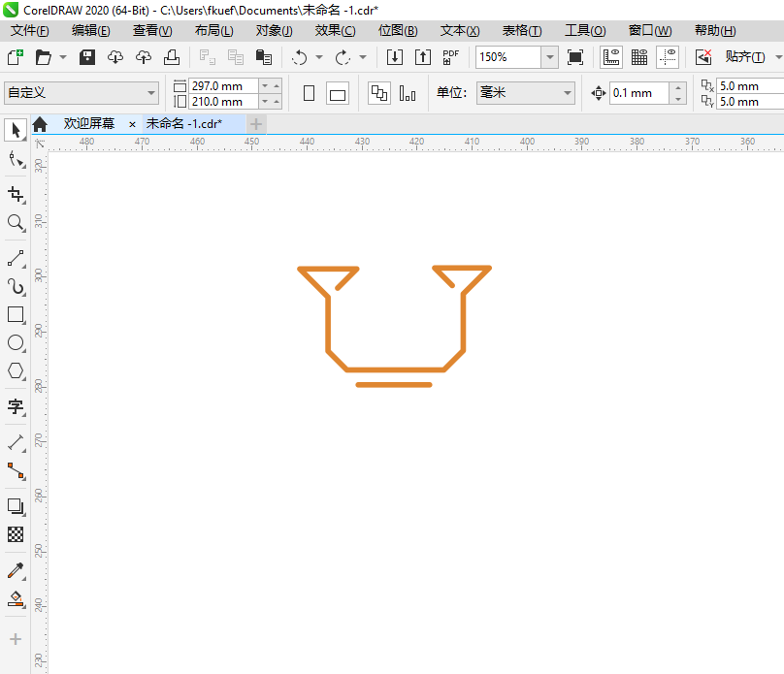The height and width of the screenshot is (674, 784).
Task: Toggle show grid button
Action: (x=639, y=57)
